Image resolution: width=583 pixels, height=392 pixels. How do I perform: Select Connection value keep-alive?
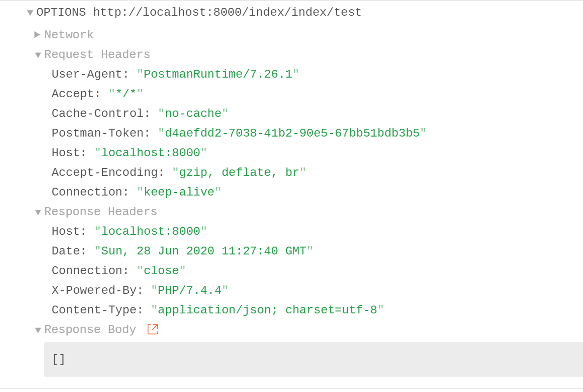[179, 192]
